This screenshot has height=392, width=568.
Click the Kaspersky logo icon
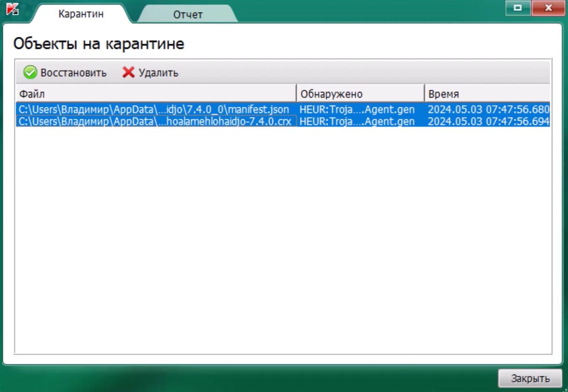pos(12,9)
